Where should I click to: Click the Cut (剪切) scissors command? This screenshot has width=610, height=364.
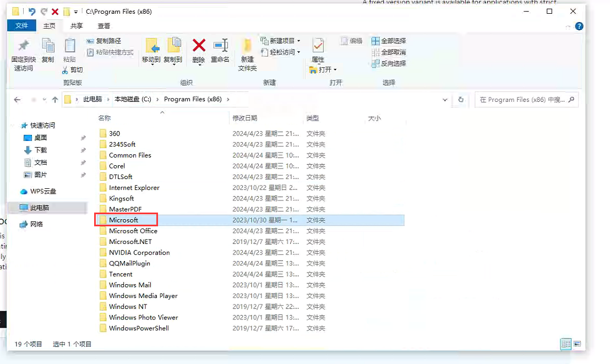click(72, 70)
